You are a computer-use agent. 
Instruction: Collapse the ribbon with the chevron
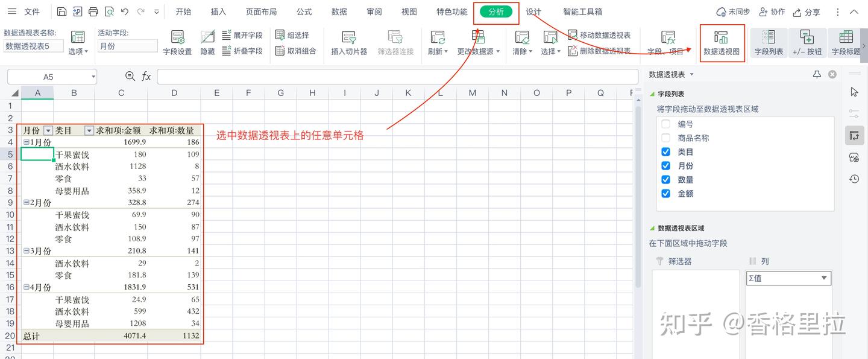[x=854, y=12]
